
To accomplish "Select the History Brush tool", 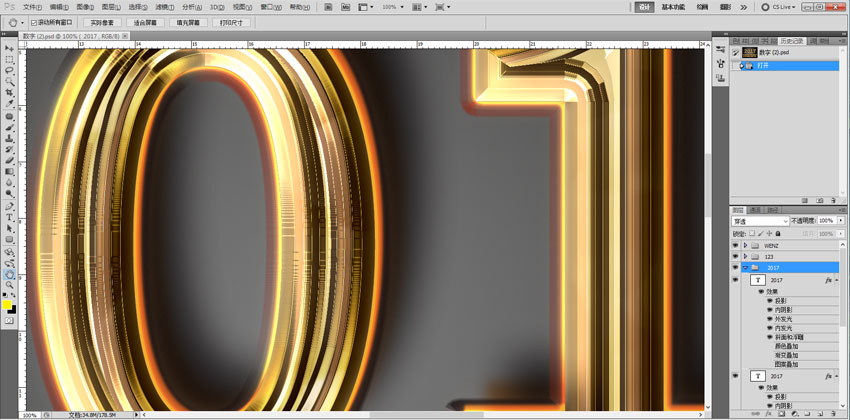I will pos(9,150).
